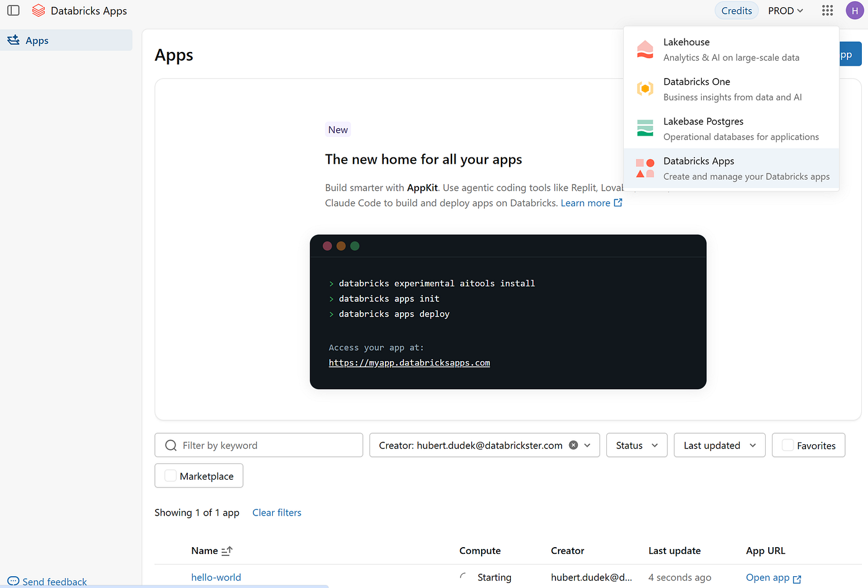Screen dimensions: 868x588
Task: Open the user avatar H menu
Action: pyautogui.click(x=854, y=11)
